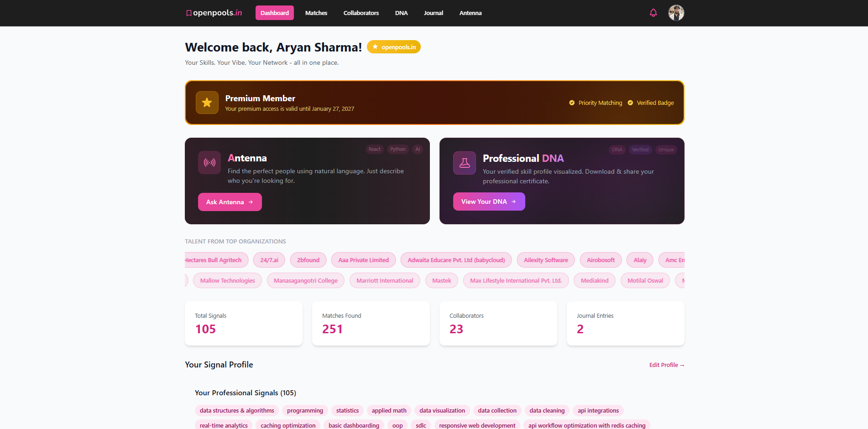This screenshot has height=429, width=868.
Task: Click the Priority Matching check icon
Action: 572,103
